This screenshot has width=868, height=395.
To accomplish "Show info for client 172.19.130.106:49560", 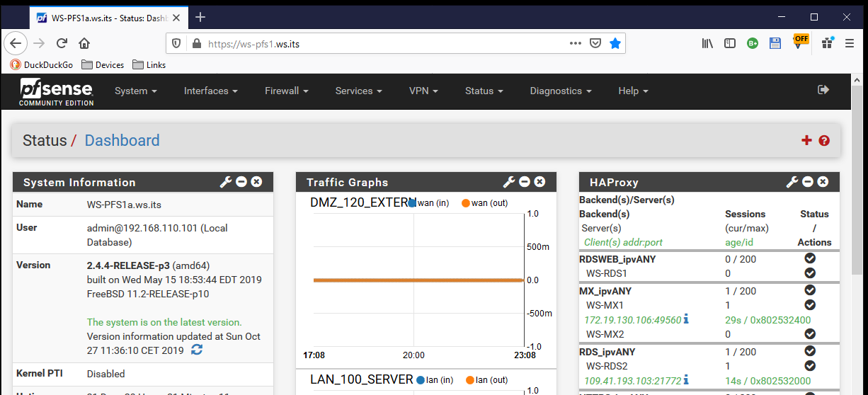I will coord(685,319).
